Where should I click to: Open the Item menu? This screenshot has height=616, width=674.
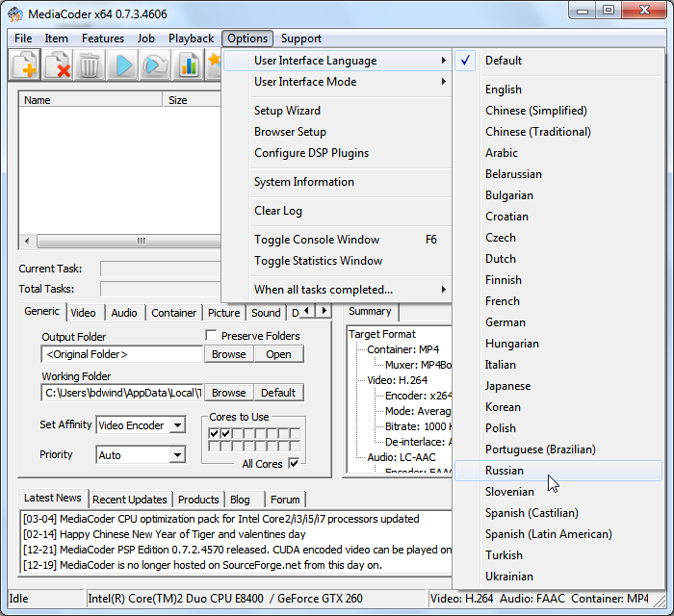point(56,38)
